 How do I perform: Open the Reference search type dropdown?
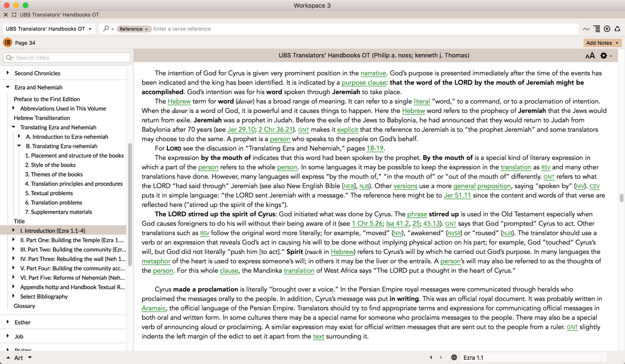pyautogui.click(x=133, y=29)
